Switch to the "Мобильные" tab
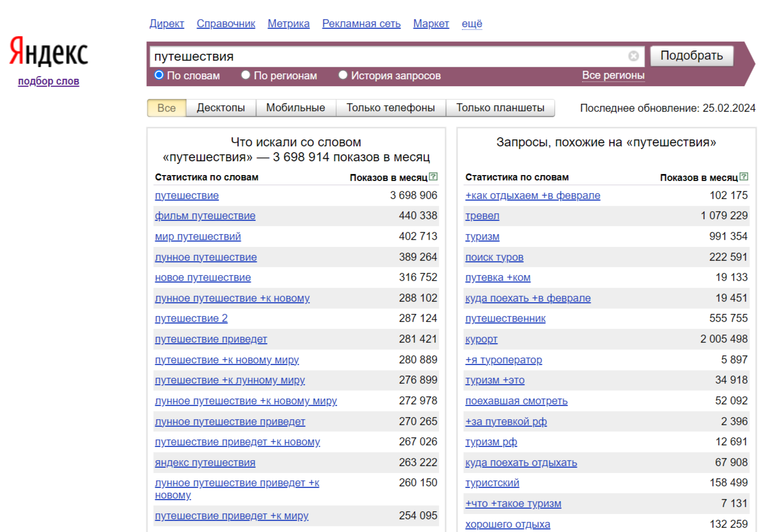The image size is (768, 532). (296, 108)
